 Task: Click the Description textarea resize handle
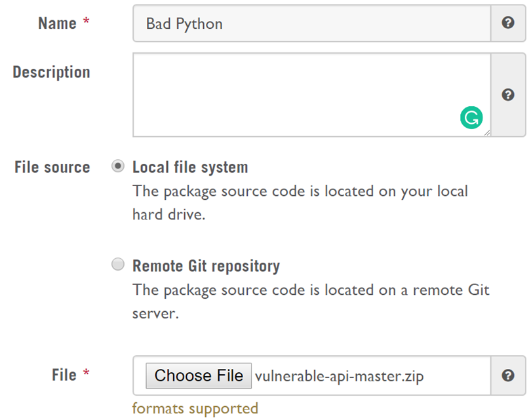tap(487, 133)
